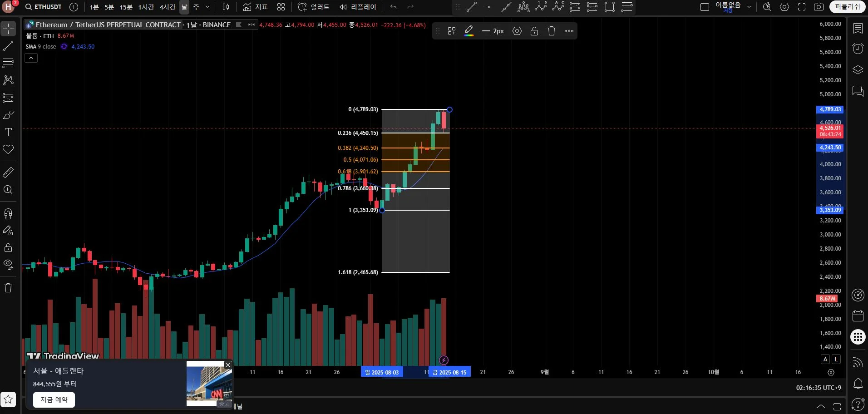Switch to the 4시간 timeframe
The image size is (868, 414).
click(x=168, y=7)
